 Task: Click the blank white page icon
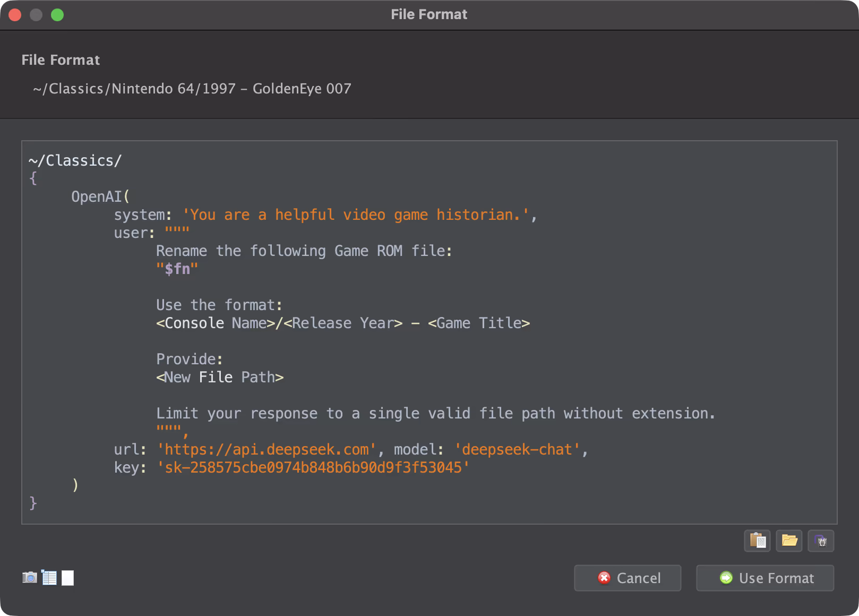click(x=67, y=578)
